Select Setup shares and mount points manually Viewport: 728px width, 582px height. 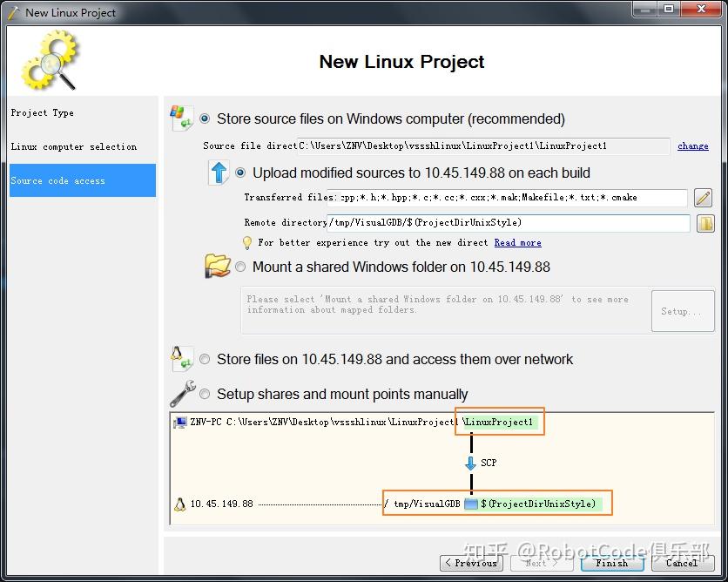pyautogui.click(x=205, y=394)
